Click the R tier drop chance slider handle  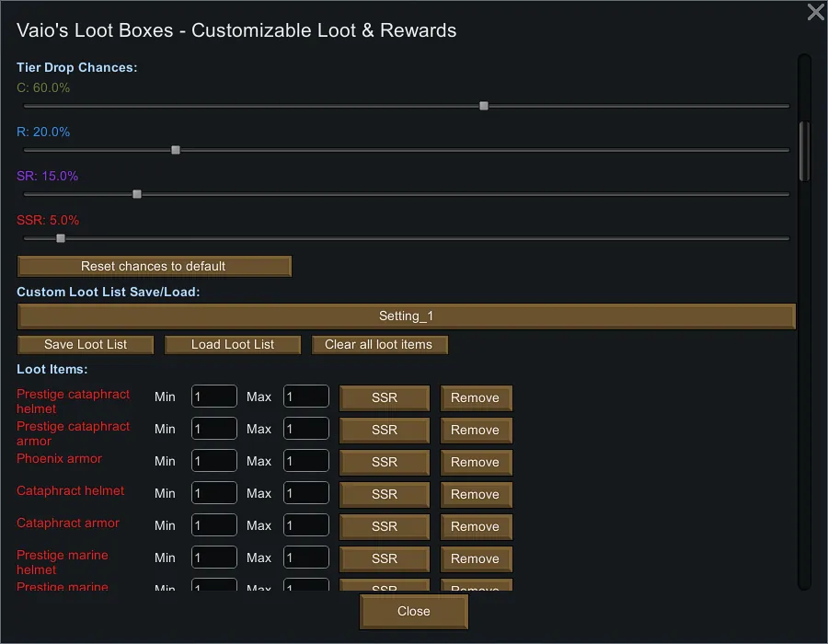point(176,150)
